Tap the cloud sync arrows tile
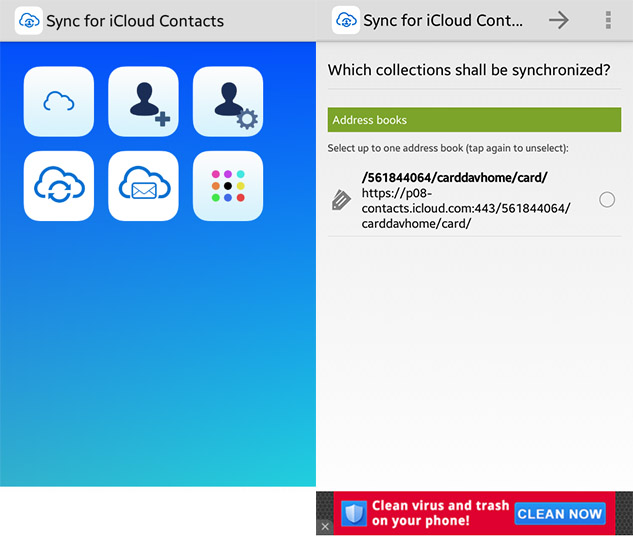 (59, 186)
